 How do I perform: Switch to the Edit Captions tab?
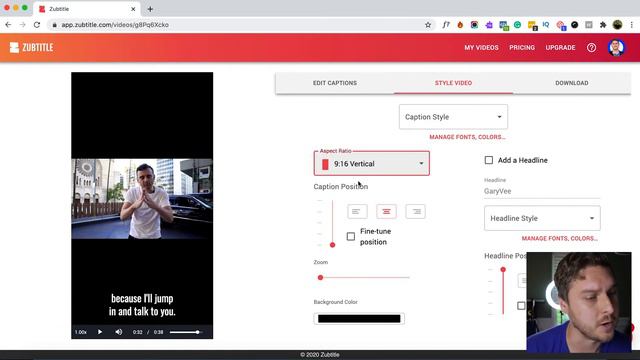[335, 83]
